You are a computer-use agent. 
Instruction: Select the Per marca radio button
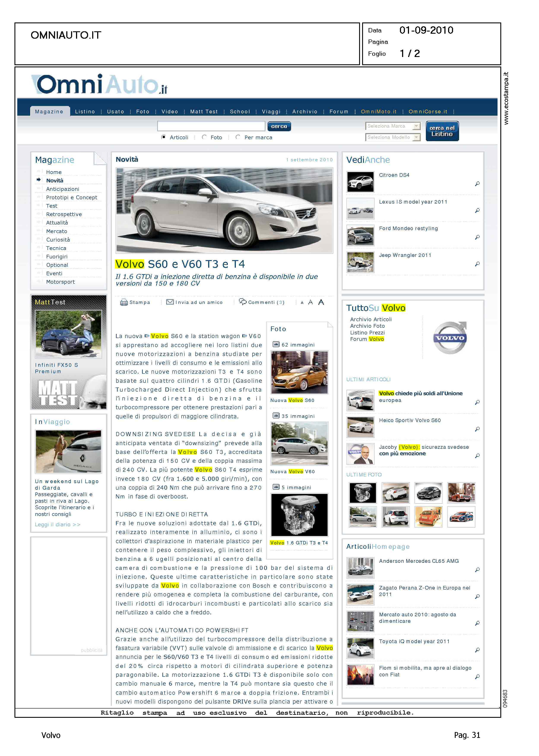[x=238, y=137]
